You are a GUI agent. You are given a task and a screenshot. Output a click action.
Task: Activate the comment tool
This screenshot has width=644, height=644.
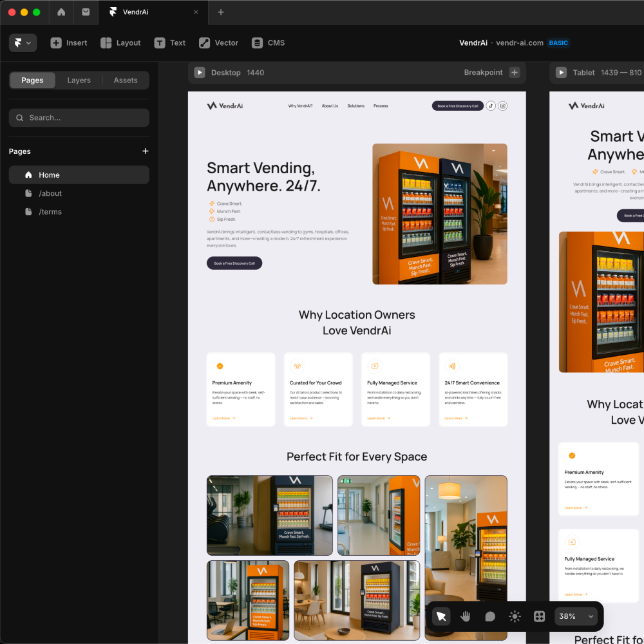(490, 616)
